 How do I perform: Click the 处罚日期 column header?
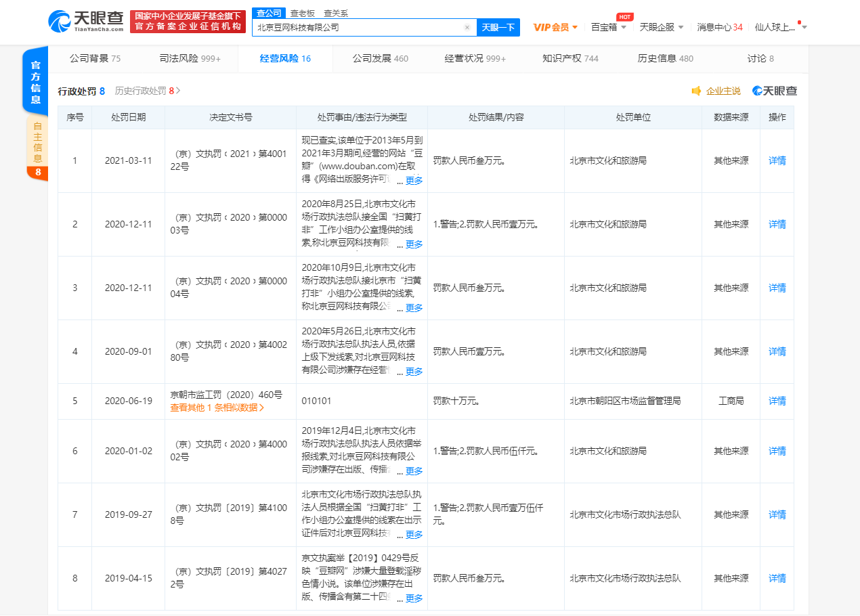128,118
